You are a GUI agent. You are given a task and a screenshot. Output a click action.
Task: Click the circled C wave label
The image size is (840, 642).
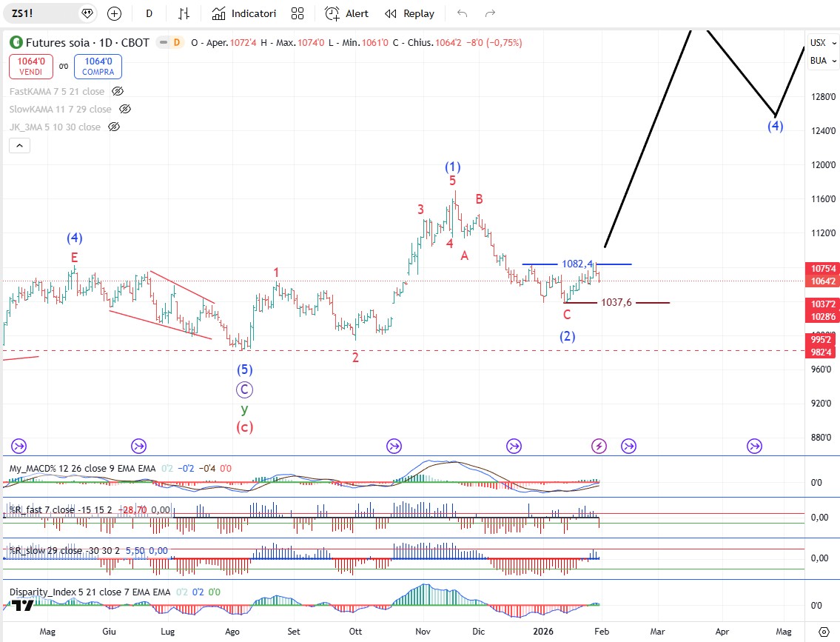pyautogui.click(x=244, y=389)
